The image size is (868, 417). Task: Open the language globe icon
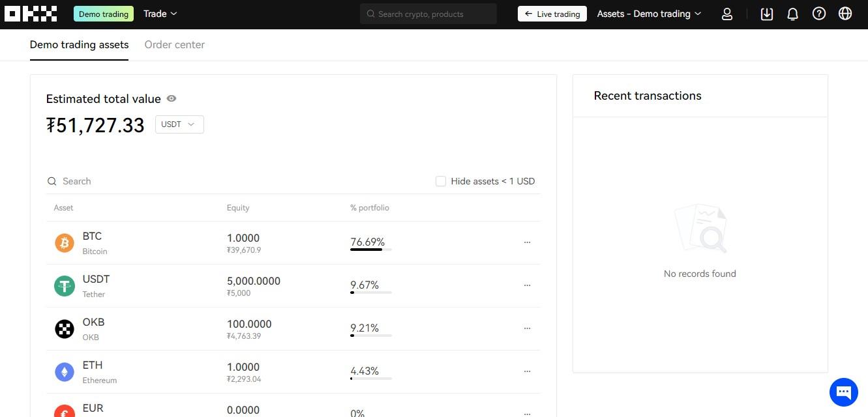click(x=845, y=14)
